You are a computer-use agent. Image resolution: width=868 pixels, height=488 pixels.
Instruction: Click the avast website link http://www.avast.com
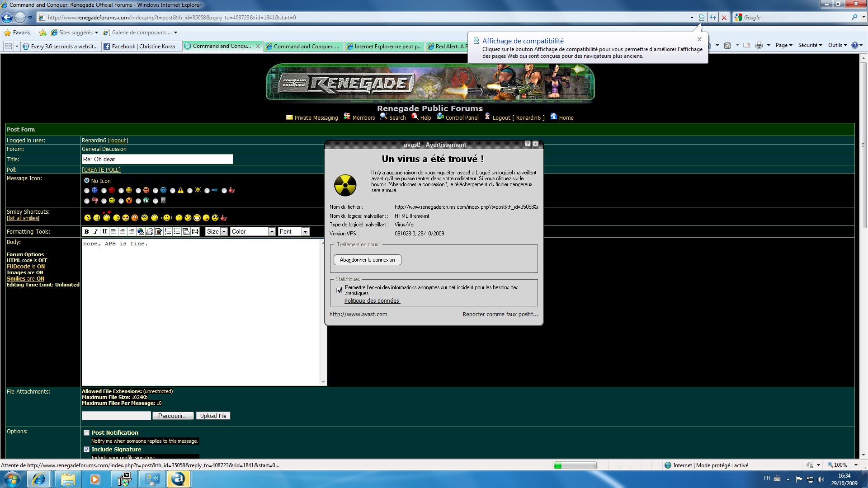[358, 314]
